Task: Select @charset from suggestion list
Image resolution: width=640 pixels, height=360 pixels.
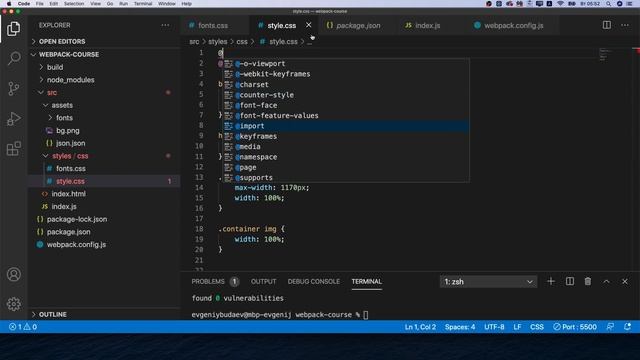Action: (346, 84)
